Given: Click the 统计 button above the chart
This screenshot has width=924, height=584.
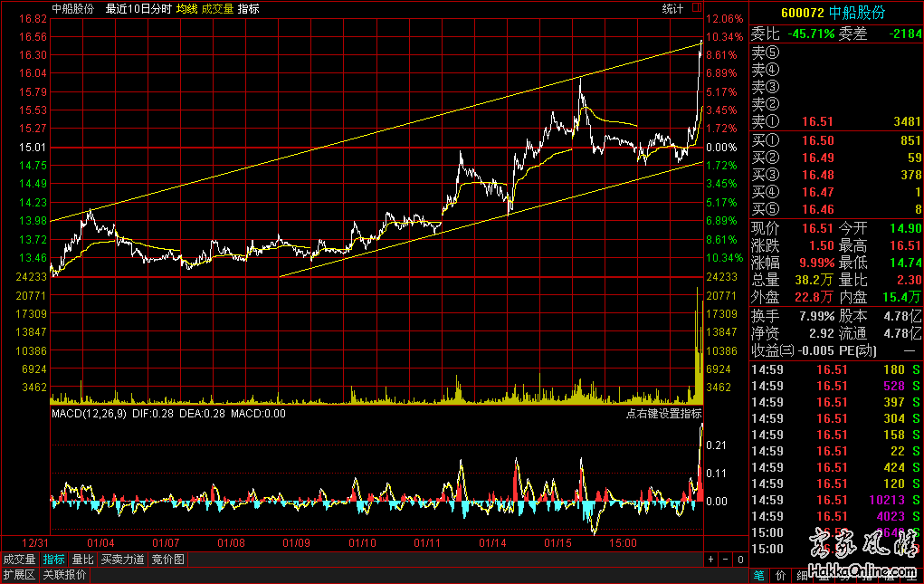Looking at the screenshot, I should [x=672, y=9].
